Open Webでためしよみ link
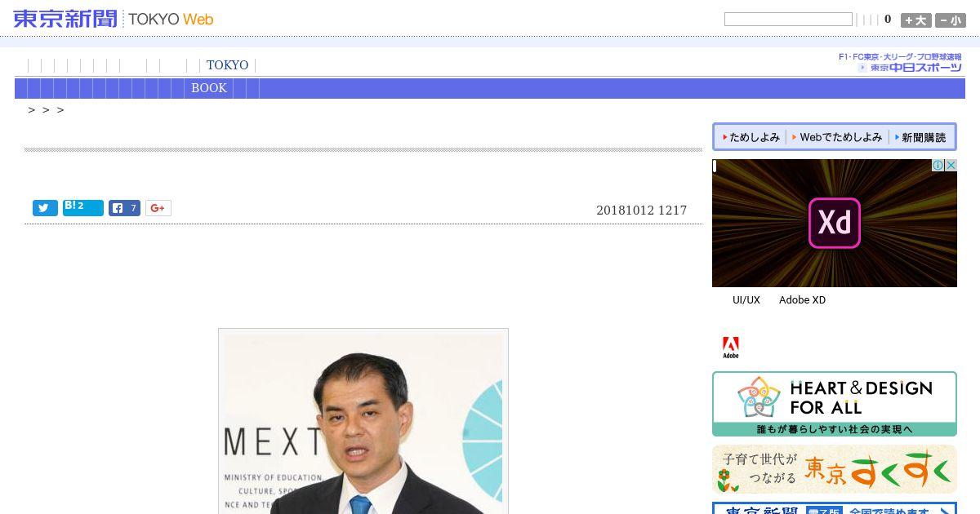Viewport: 980px width, 514px height. pos(838,137)
